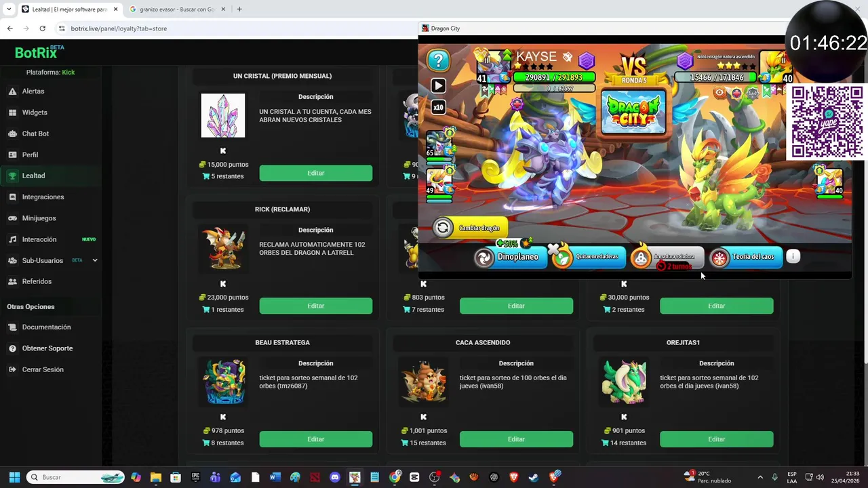Go to Chat Bot section
Viewport: 868px width, 488px height.
(51, 134)
